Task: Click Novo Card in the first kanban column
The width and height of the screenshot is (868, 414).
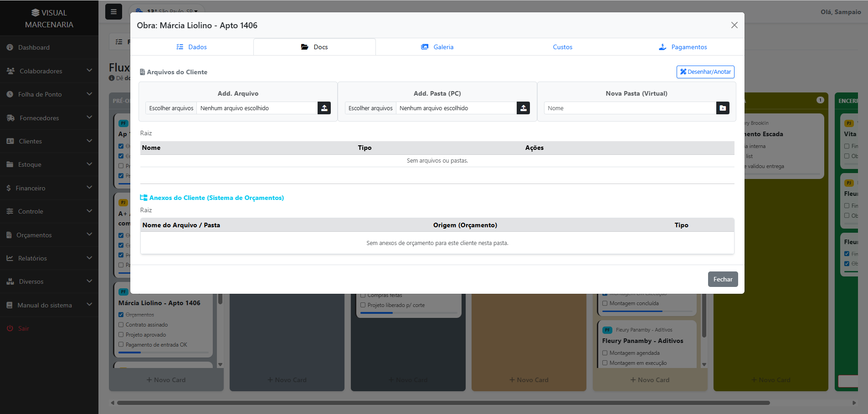Action: pos(166,380)
